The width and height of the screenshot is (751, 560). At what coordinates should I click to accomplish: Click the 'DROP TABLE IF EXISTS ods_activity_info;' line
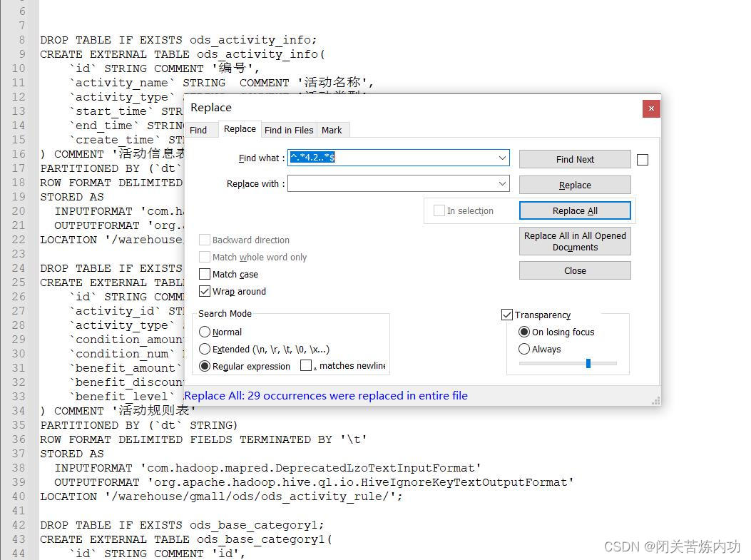(178, 40)
